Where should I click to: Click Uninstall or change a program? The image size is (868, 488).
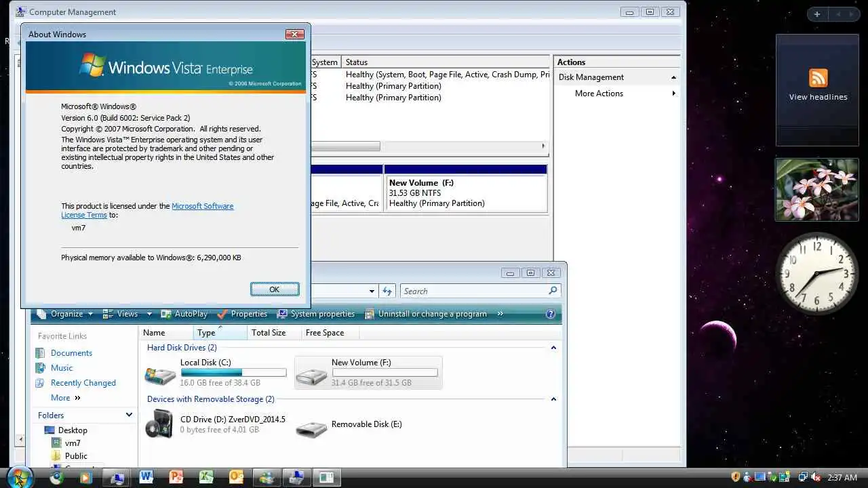tap(425, 314)
